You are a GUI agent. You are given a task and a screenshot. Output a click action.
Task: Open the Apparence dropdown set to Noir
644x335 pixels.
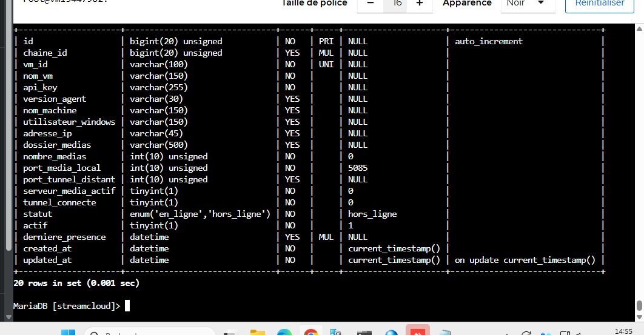click(528, 4)
